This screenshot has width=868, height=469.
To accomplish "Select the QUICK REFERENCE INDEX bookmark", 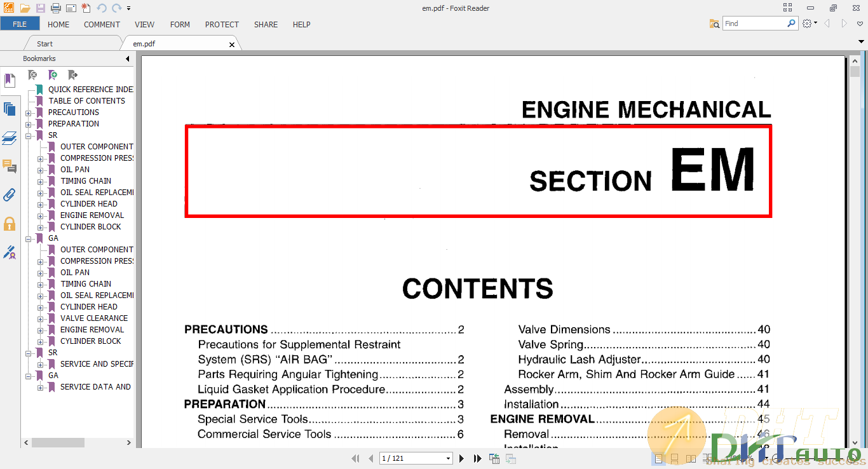I will tap(91, 90).
